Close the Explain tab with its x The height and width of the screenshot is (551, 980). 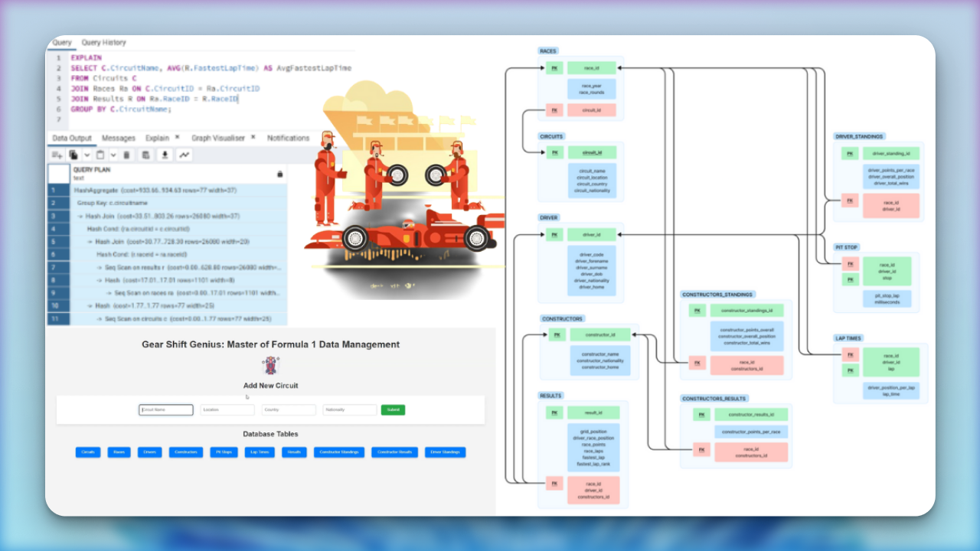pos(177,138)
